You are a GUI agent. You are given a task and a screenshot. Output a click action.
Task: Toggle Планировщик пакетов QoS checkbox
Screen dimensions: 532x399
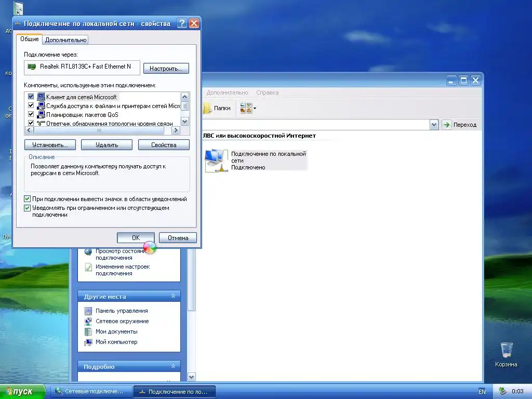[x=31, y=114]
